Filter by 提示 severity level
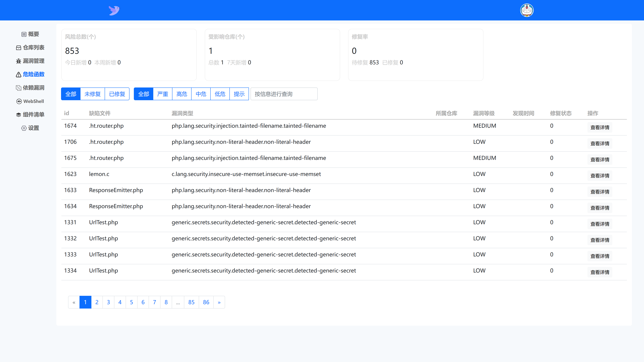Screen dimensions: 644x362 (x=239, y=94)
